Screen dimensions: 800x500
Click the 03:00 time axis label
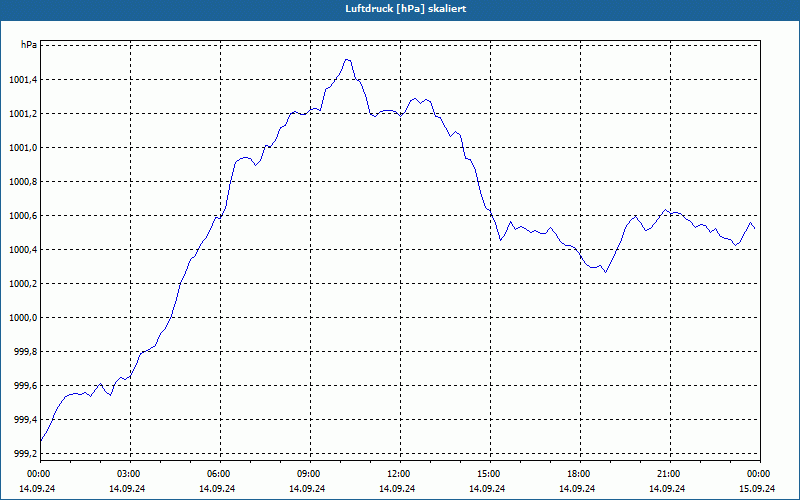(131, 474)
